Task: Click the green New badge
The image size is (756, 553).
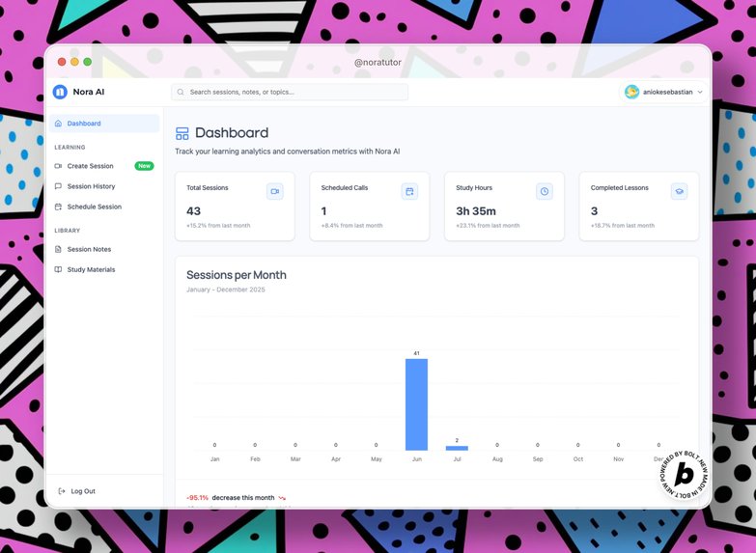Action: (144, 166)
